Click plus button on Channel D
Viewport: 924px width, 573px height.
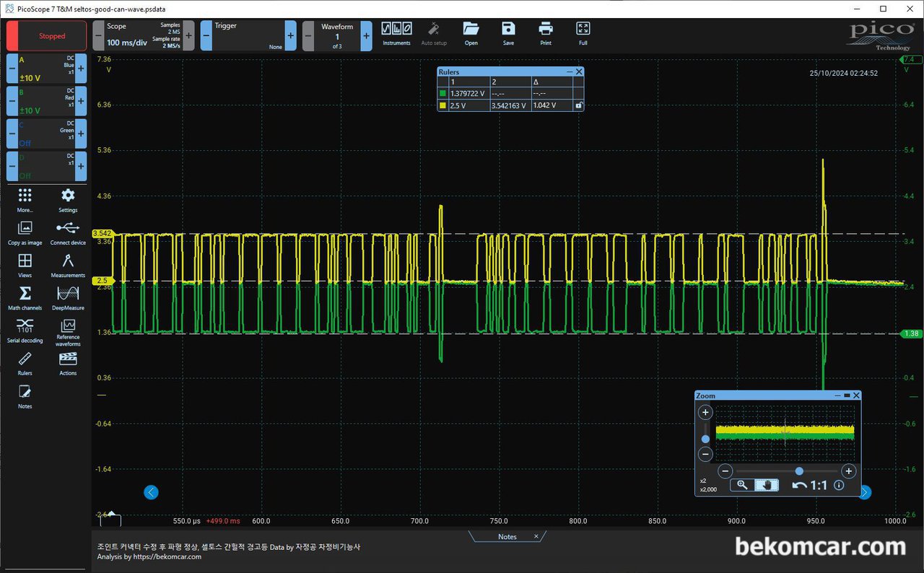point(81,166)
